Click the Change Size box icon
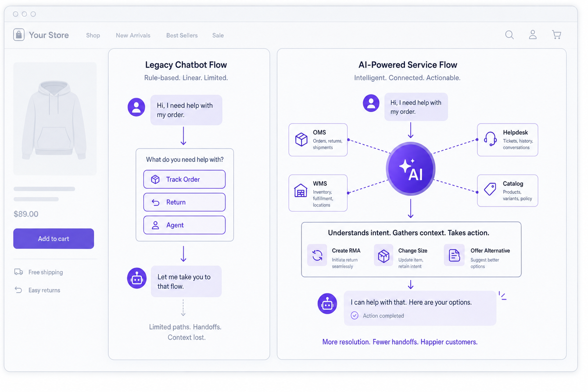This screenshot has width=588, height=392. tap(383, 255)
